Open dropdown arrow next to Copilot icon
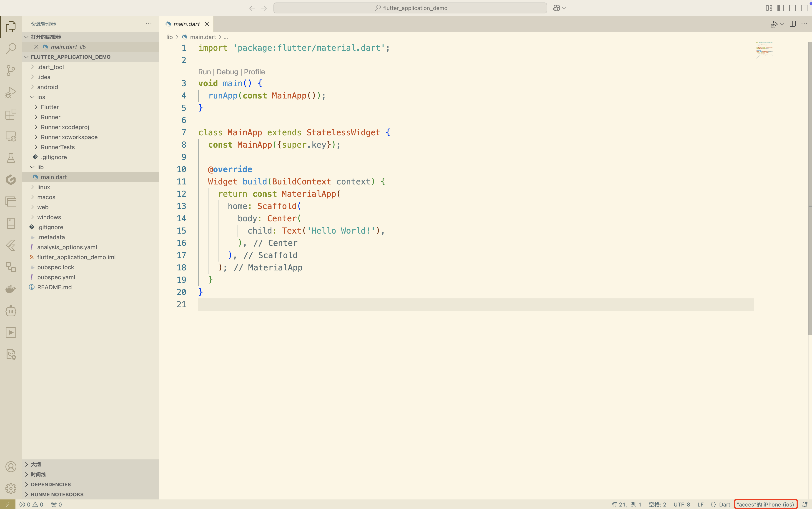The height and width of the screenshot is (509, 812). [564, 8]
